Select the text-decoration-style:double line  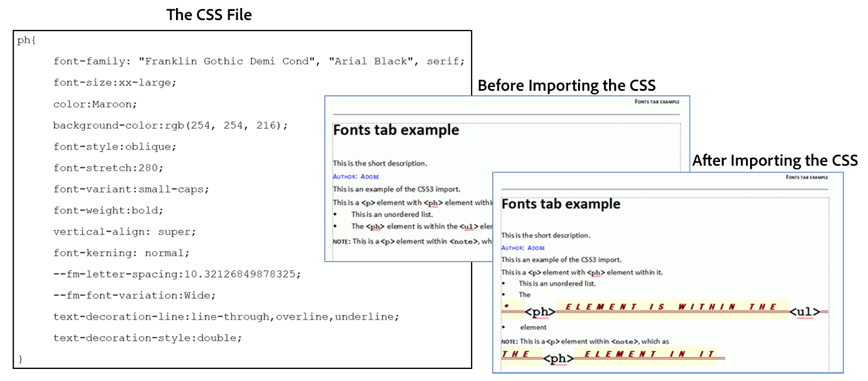tap(147, 338)
